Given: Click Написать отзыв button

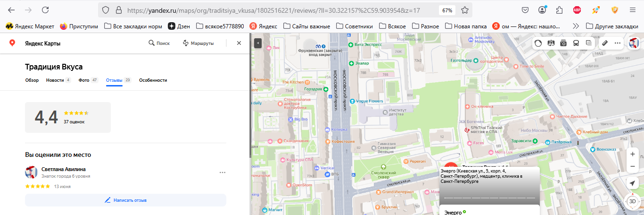Looking at the screenshot, I should (125, 200).
